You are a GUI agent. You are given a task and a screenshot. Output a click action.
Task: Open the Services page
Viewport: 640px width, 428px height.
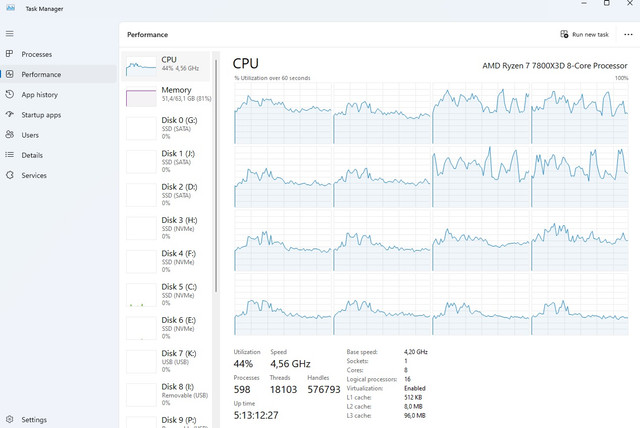[58, 175]
